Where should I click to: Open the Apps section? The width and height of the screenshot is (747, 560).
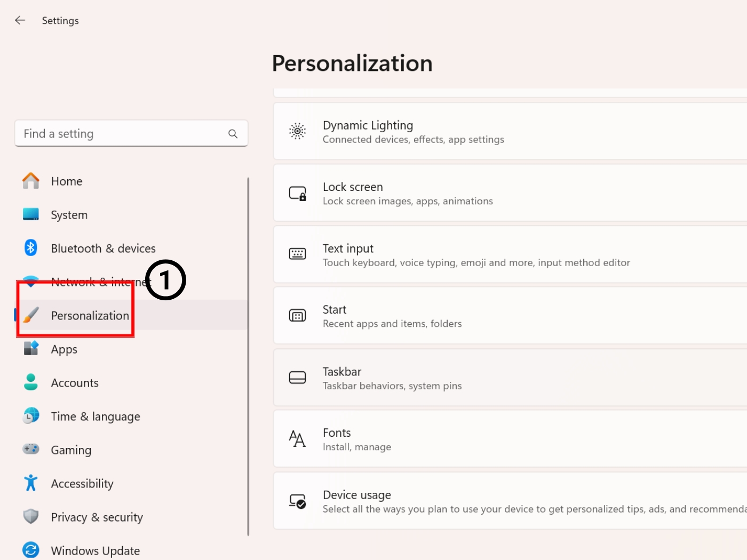tap(131, 349)
